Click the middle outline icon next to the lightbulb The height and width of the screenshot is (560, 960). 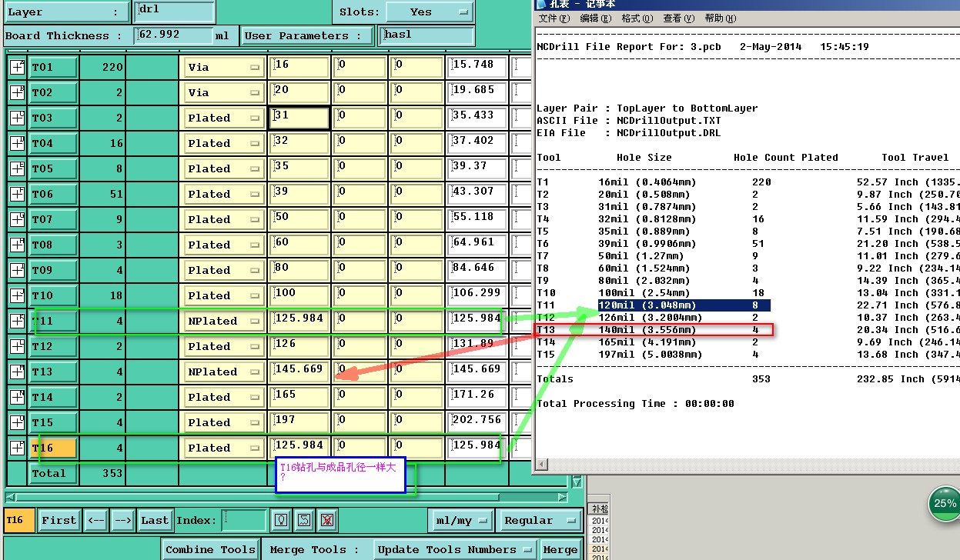click(x=305, y=521)
